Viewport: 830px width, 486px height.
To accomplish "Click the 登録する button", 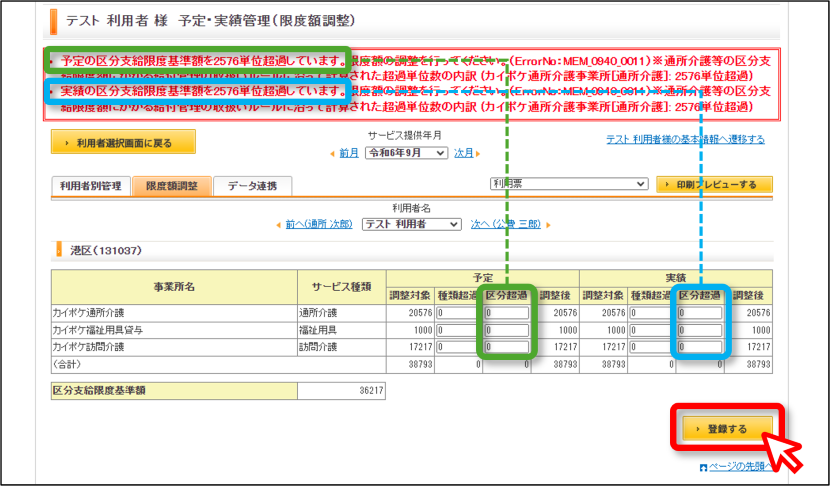I will [727, 429].
